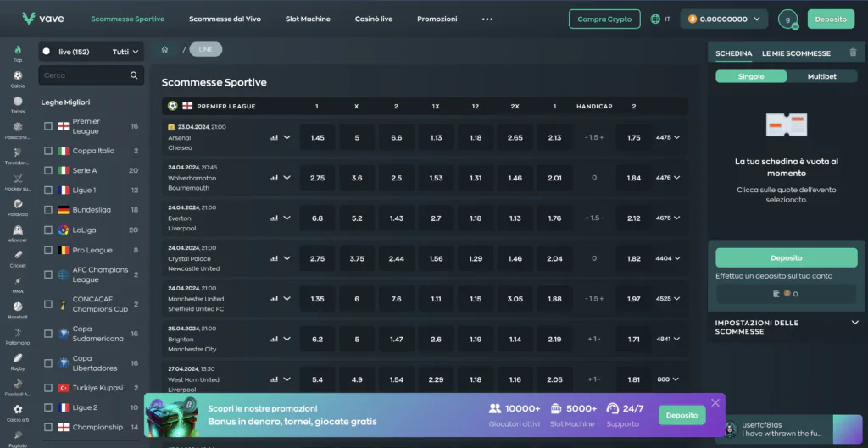
Task: Click the Cerca search field
Action: click(92, 75)
